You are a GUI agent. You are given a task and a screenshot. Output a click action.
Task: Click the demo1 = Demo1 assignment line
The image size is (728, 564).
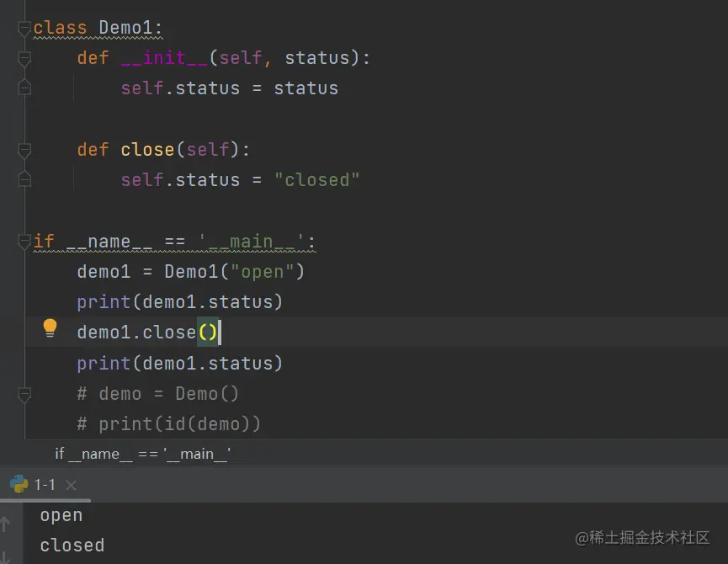point(191,272)
